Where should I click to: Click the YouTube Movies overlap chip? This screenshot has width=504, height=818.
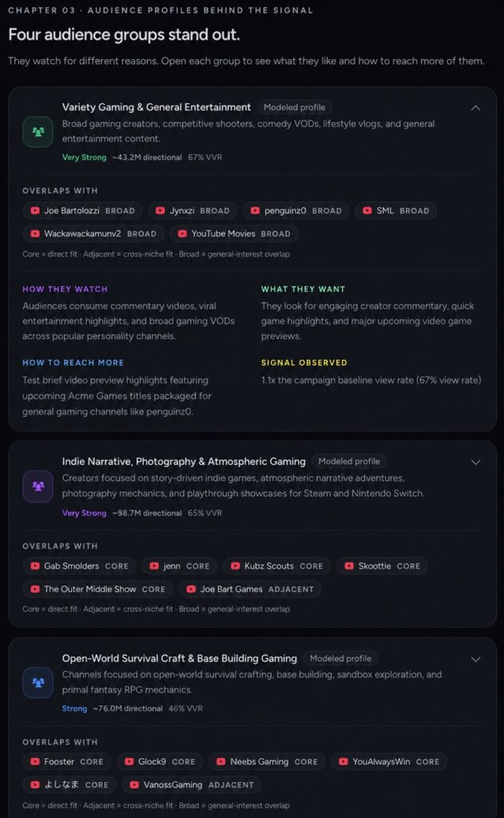234,234
